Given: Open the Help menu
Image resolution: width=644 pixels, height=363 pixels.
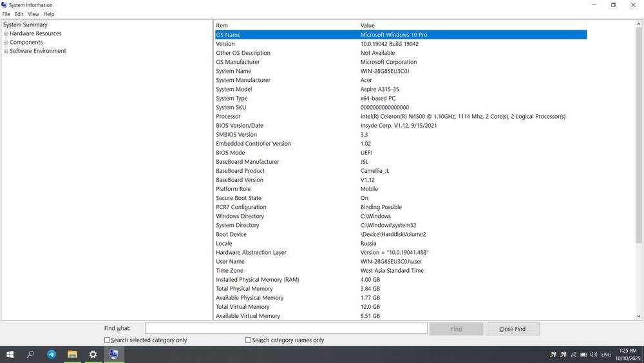Looking at the screenshot, I should tap(49, 14).
